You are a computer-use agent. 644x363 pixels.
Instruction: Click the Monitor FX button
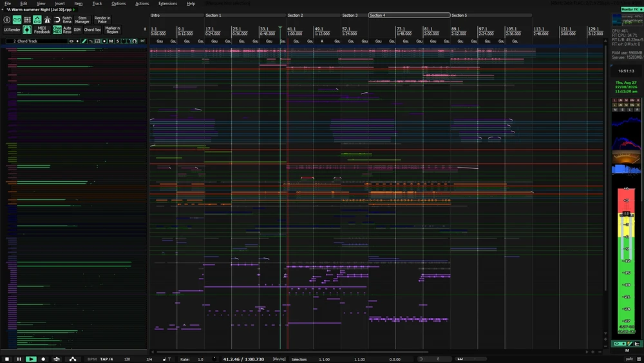631,10
